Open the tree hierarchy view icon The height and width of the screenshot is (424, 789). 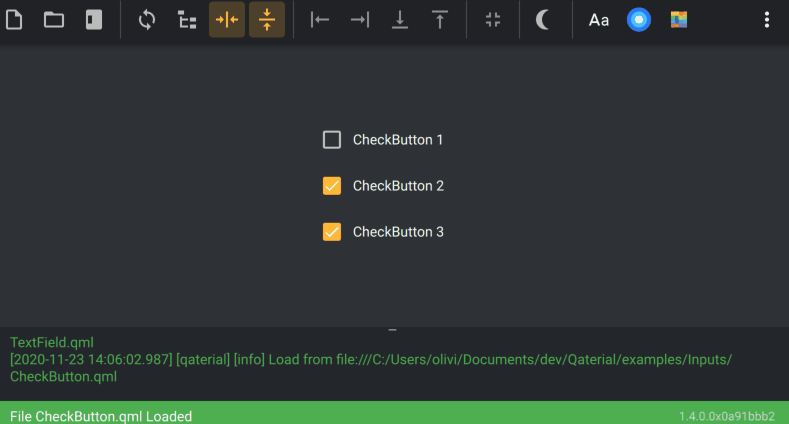point(187,20)
